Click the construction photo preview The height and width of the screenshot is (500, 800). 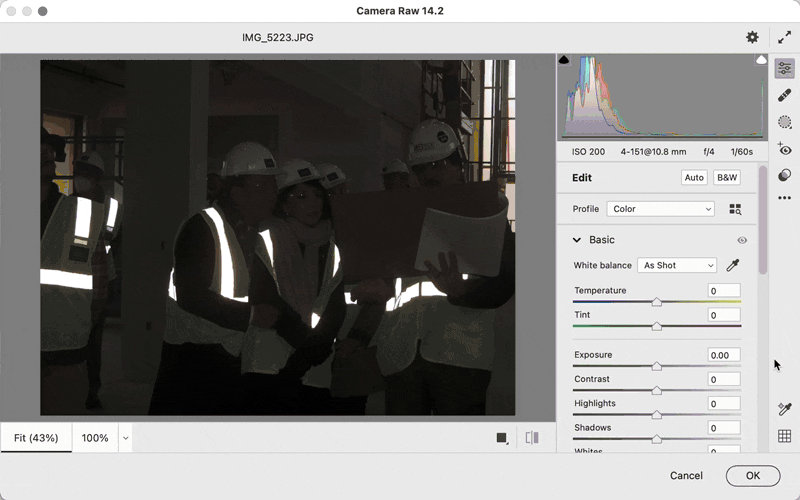point(278,237)
